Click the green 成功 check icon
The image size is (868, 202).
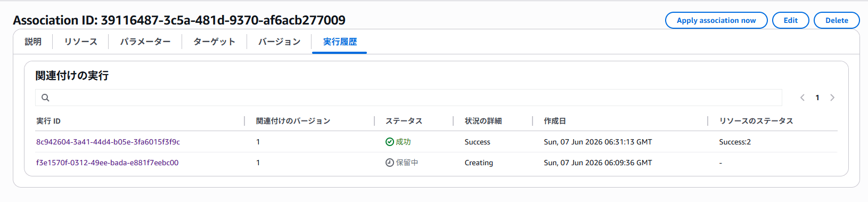coord(390,142)
